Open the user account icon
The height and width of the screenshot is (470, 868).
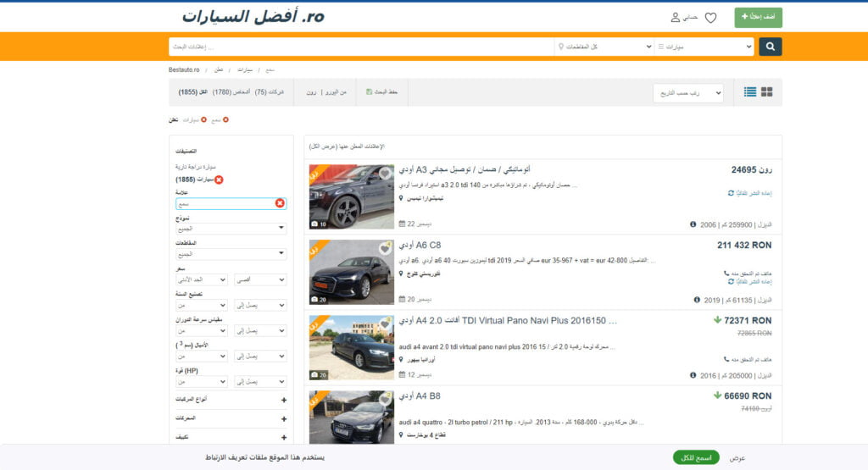pos(675,18)
